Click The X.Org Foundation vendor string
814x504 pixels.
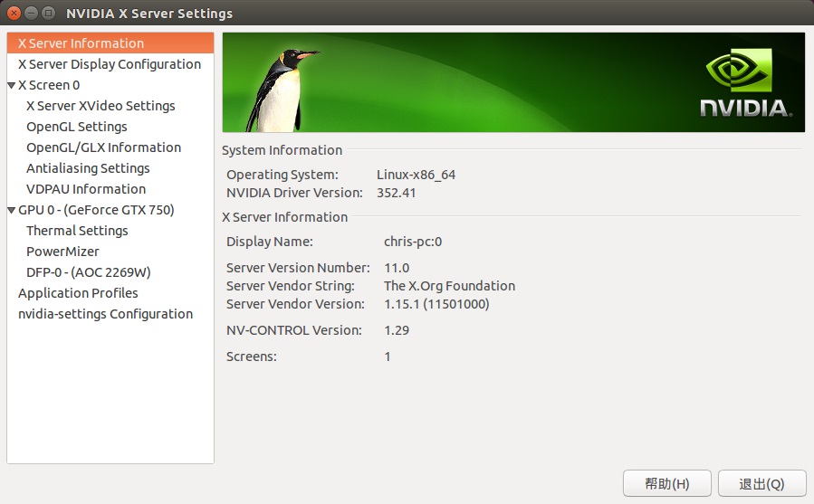450,285
